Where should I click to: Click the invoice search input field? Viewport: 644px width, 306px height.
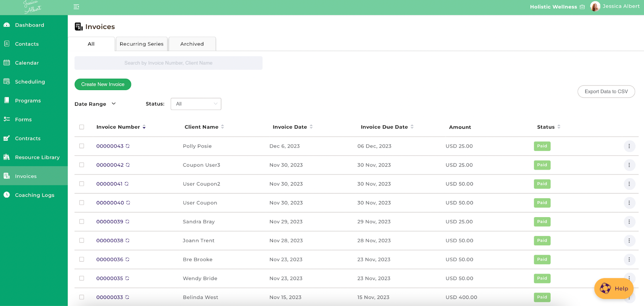(x=168, y=63)
